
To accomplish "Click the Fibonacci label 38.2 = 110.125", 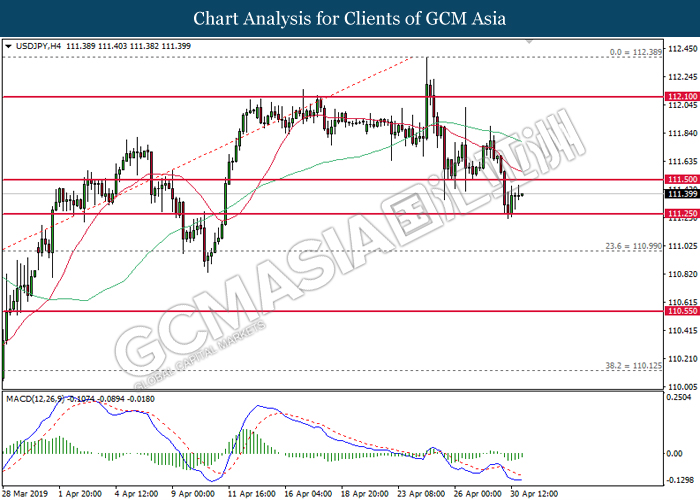I will coord(633,366).
